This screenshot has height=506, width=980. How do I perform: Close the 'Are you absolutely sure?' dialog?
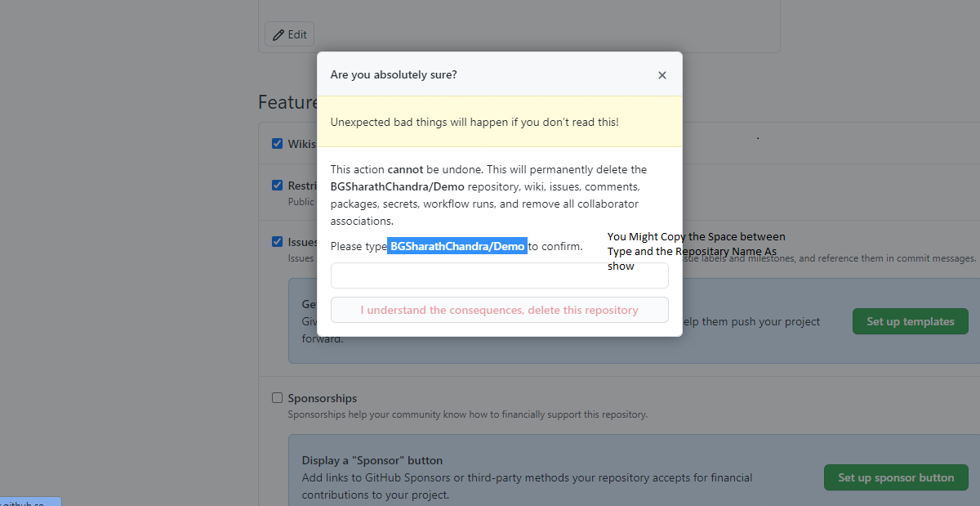[662, 75]
